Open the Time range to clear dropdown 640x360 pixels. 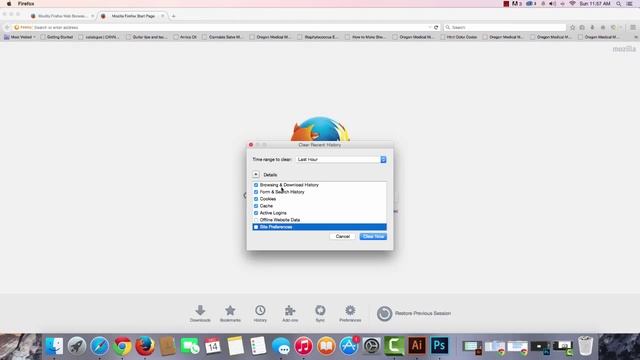[341, 160]
